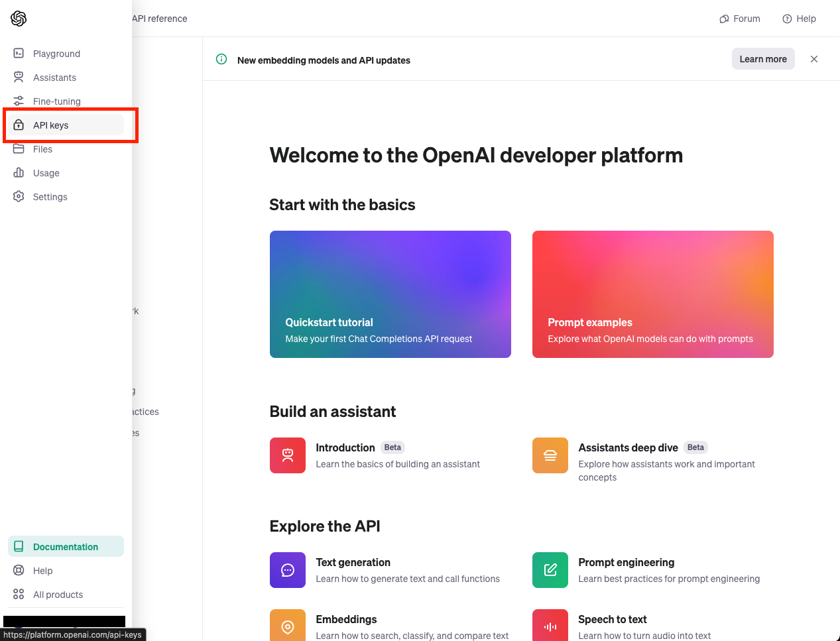This screenshot has height=641, width=840.
Task: Select the Documentation menu item
Action: [x=66, y=547]
